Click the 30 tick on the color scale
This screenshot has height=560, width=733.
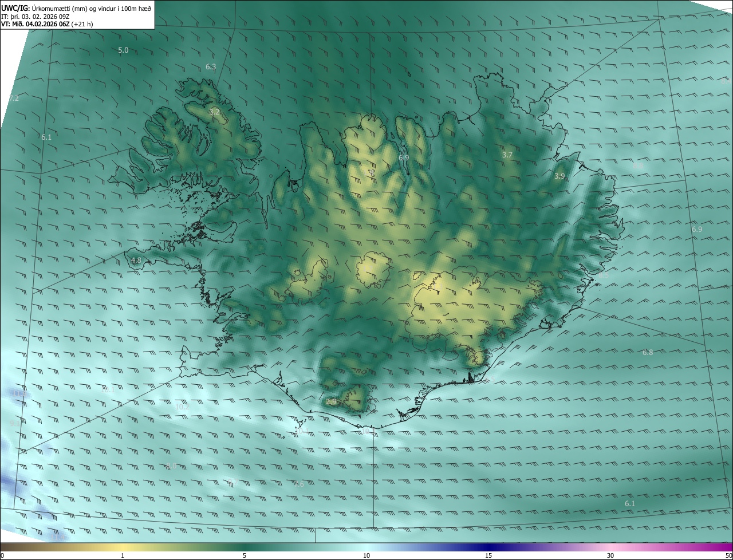tap(610, 555)
